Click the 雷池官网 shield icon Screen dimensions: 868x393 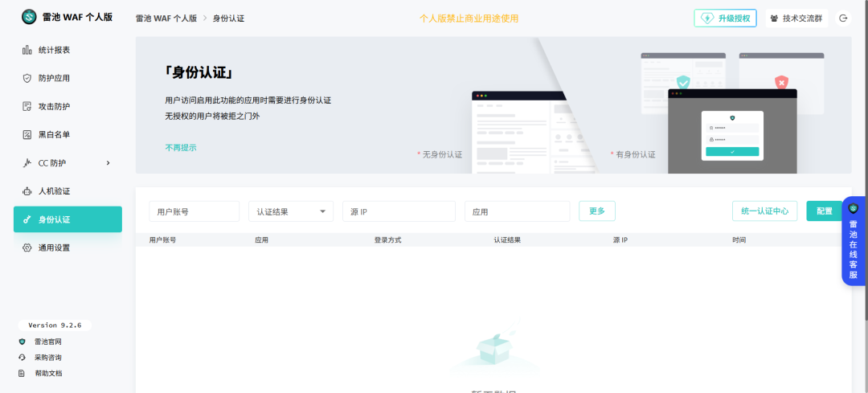click(23, 342)
